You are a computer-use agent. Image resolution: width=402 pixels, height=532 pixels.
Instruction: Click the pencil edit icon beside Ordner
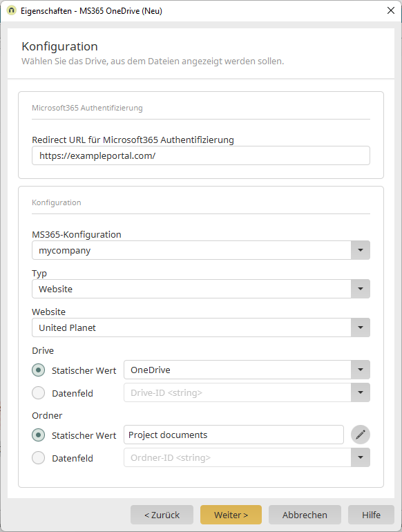coord(361,435)
